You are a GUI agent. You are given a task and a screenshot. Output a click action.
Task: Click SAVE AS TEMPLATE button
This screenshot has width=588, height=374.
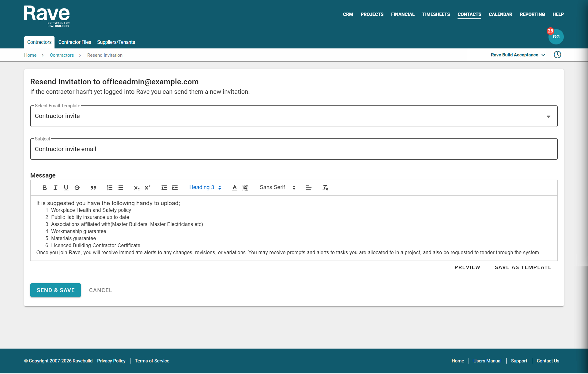pos(523,267)
